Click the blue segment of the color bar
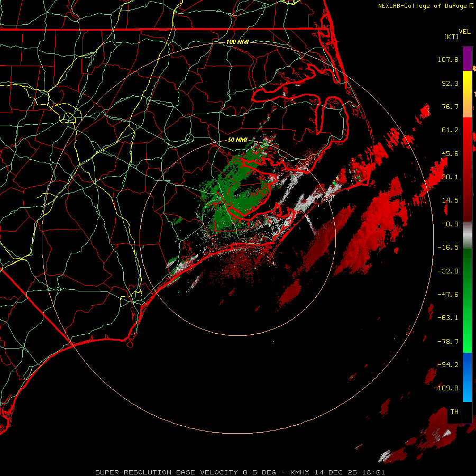476x476 pixels. click(467, 377)
